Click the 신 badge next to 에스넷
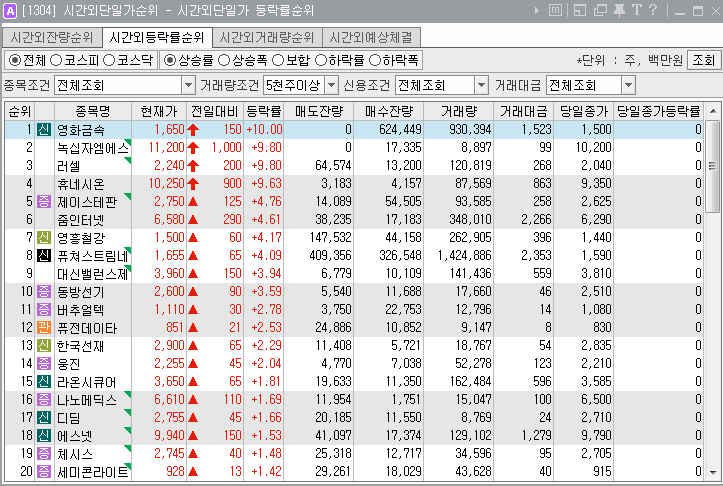Image resolution: width=723 pixels, height=486 pixels. point(44,435)
